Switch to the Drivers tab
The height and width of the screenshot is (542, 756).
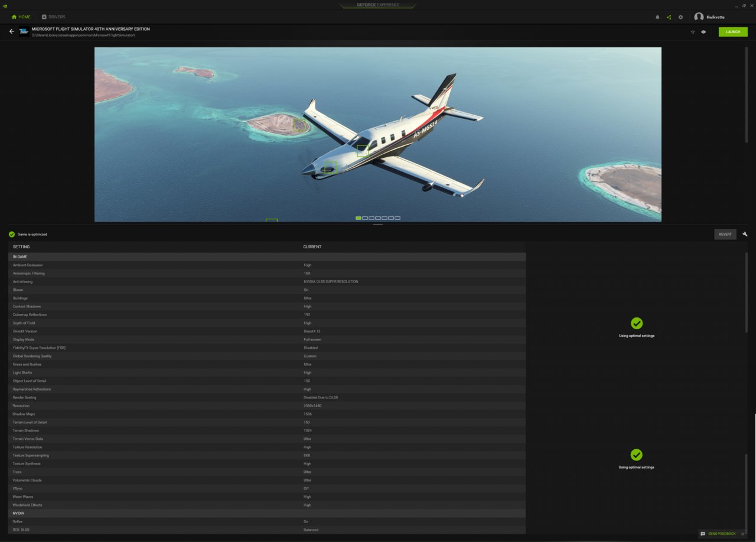pos(53,17)
